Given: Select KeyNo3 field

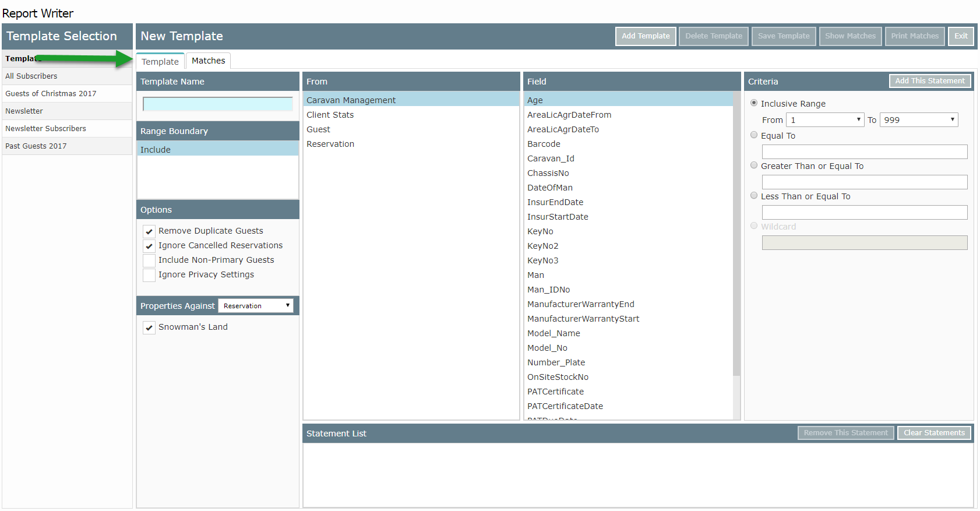Looking at the screenshot, I should click(628, 260).
